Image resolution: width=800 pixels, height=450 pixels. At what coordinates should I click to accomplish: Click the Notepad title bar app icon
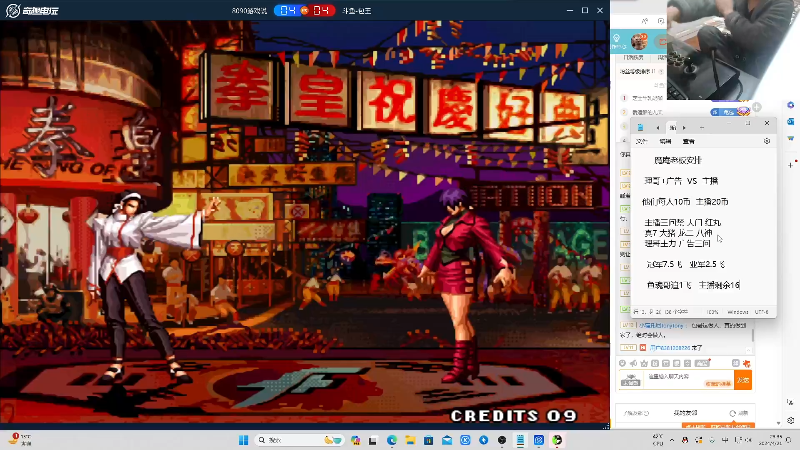640,128
